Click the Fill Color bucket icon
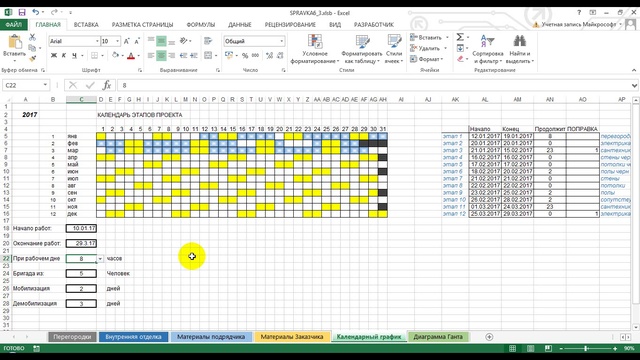This screenshot has width=640, height=360. pos(116,55)
